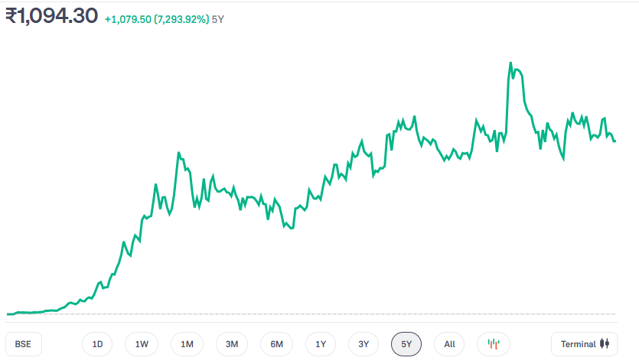The image size is (639, 364).
Task: Show the 1Y price history
Action: click(x=321, y=344)
